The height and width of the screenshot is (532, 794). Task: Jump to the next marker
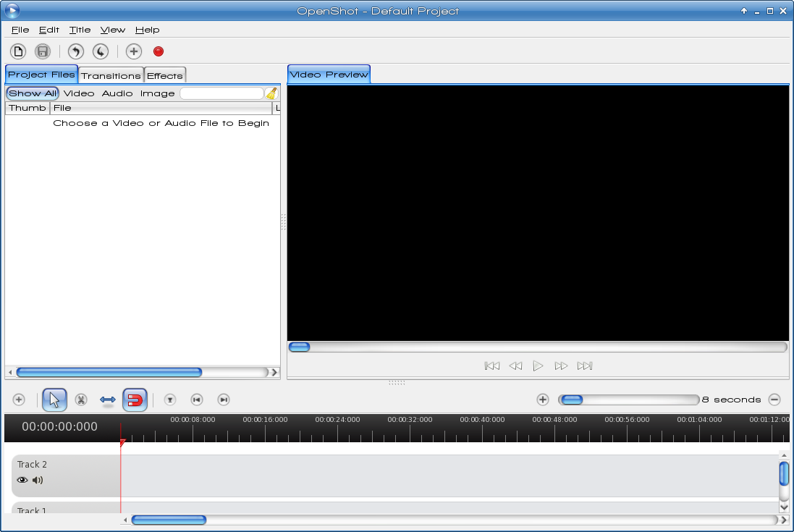pos(224,400)
